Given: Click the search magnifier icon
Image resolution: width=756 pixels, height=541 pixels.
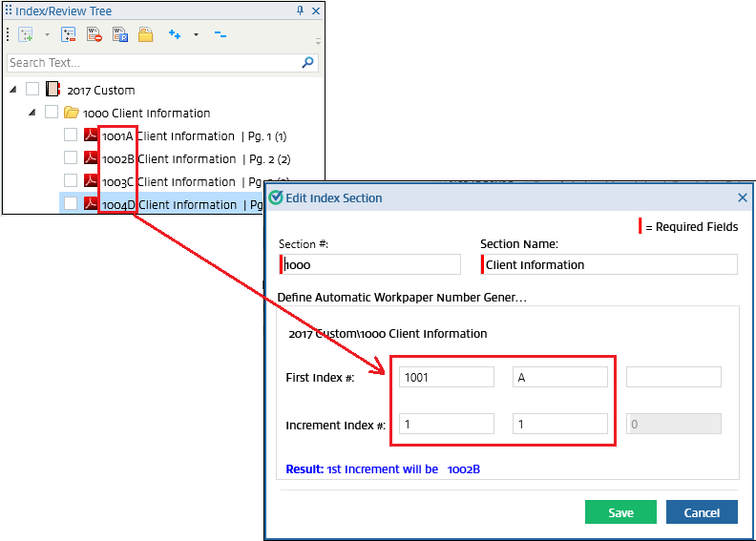Looking at the screenshot, I should click(307, 63).
